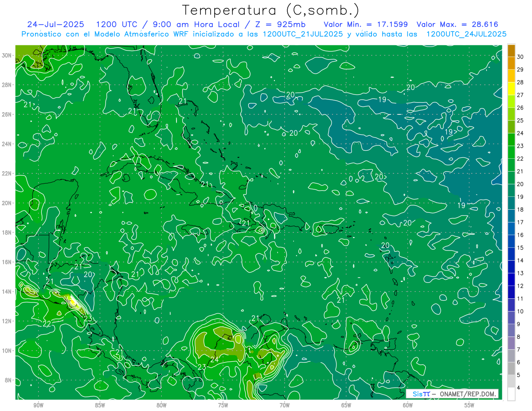The height and width of the screenshot is (411, 532).
Task: Click the 14N latitude axis label
Action: point(8,291)
